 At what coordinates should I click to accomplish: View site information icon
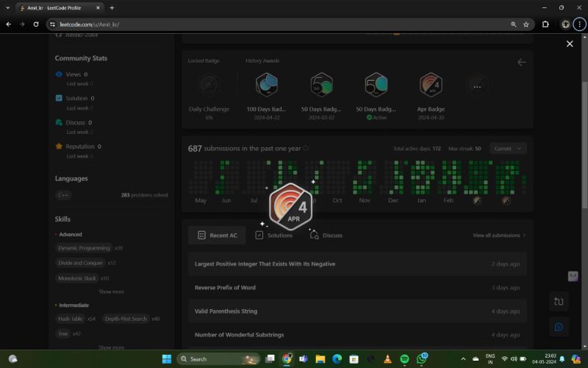coord(53,24)
